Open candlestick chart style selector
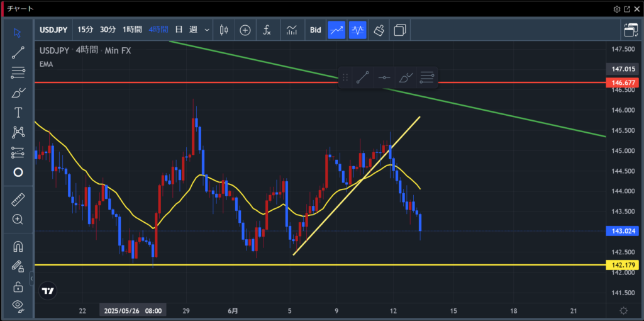The image size is (644, 321). pyautogui.click(x=224, y=30)
